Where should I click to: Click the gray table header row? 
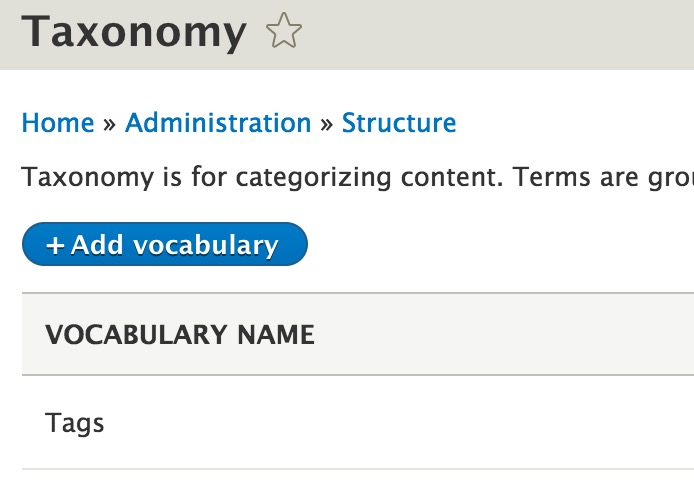[x=358, y=334]
